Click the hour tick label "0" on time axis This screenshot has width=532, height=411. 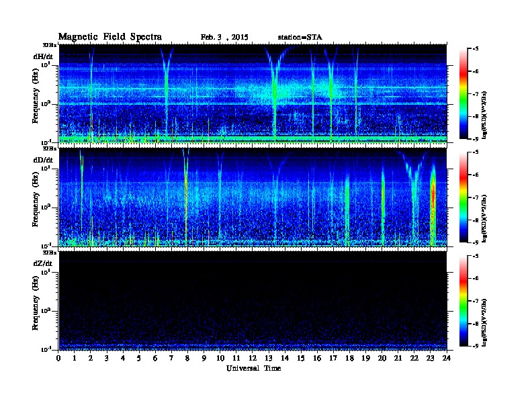click(x=58, y=358)
